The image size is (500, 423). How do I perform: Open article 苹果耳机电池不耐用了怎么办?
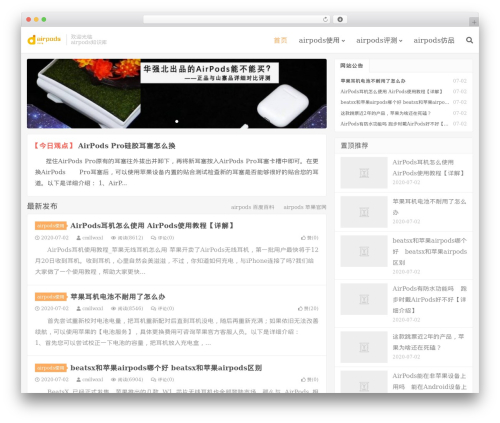pos(118,297)
